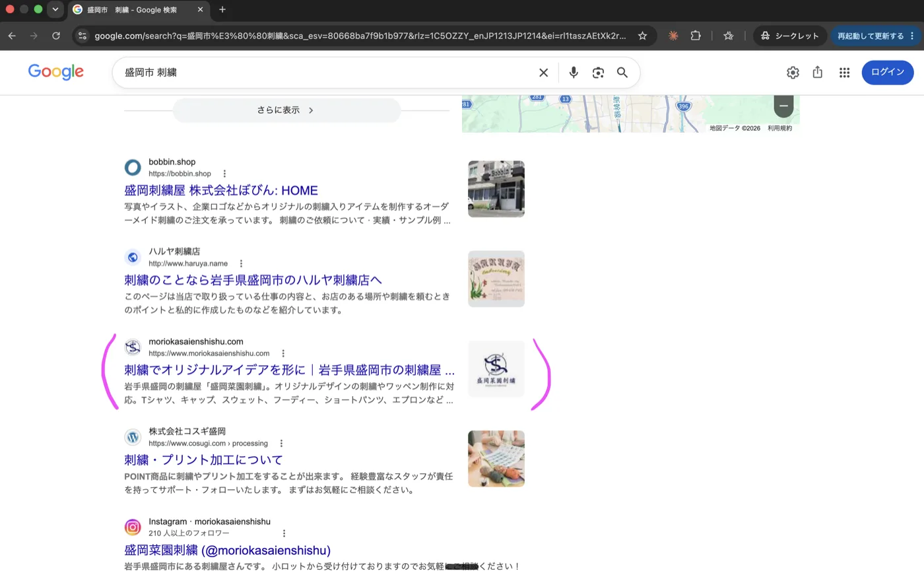Go to the Google logo homepage
The width and height of the screenshot is (924, 575).
[56, 72]
